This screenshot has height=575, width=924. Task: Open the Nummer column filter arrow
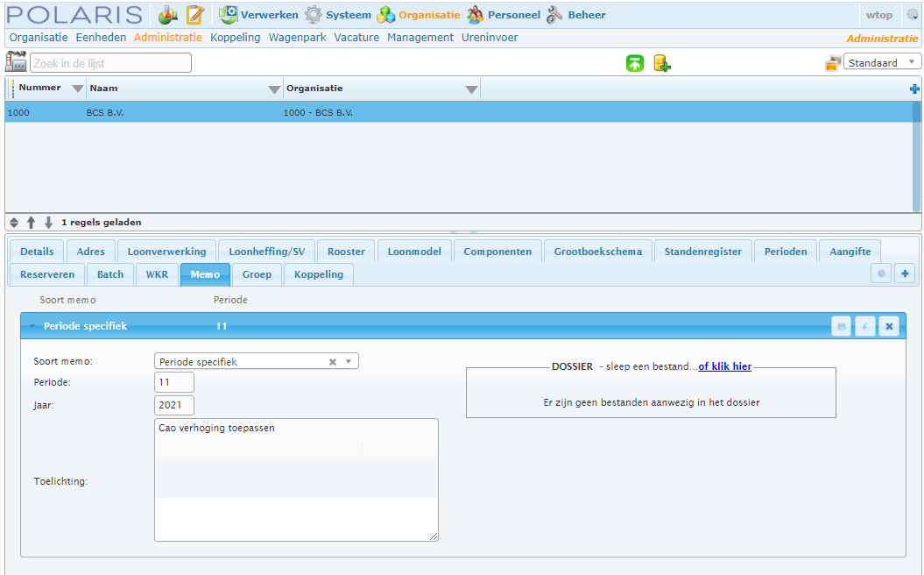(77, 89)
